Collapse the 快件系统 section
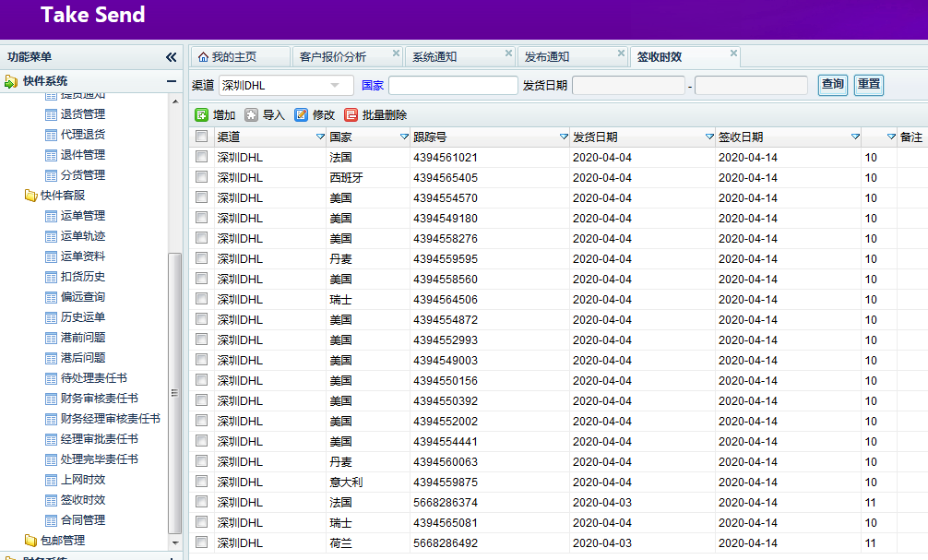928x560 pixels. 171,81
